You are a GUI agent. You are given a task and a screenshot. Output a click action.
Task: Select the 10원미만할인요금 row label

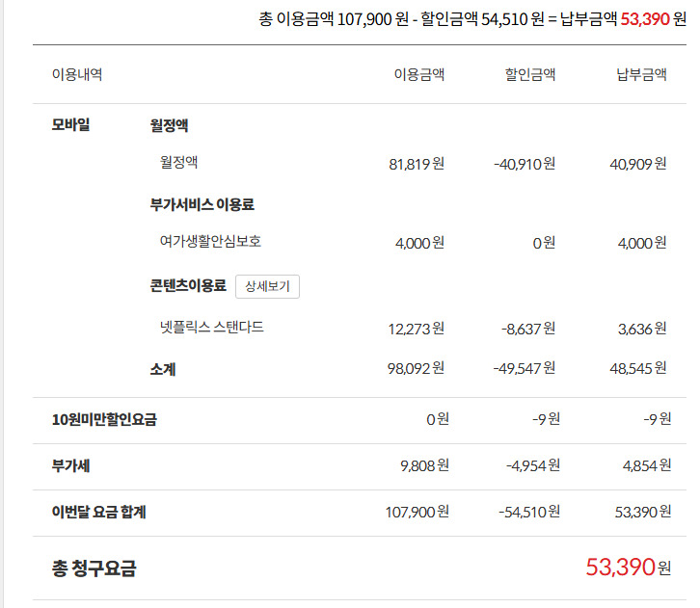(x=104, y=419)
